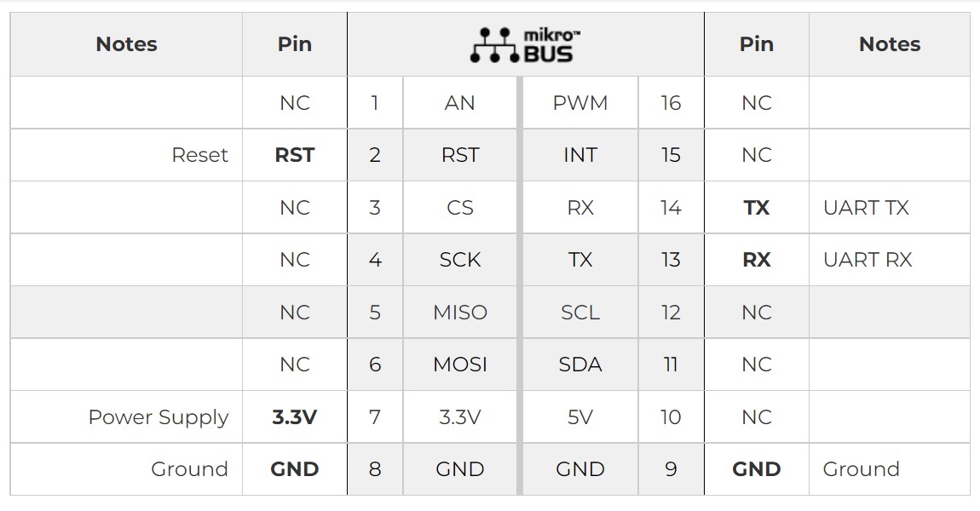Select the 5V bus cell
The height and width of the screenshot is (511, 980).
580,417
